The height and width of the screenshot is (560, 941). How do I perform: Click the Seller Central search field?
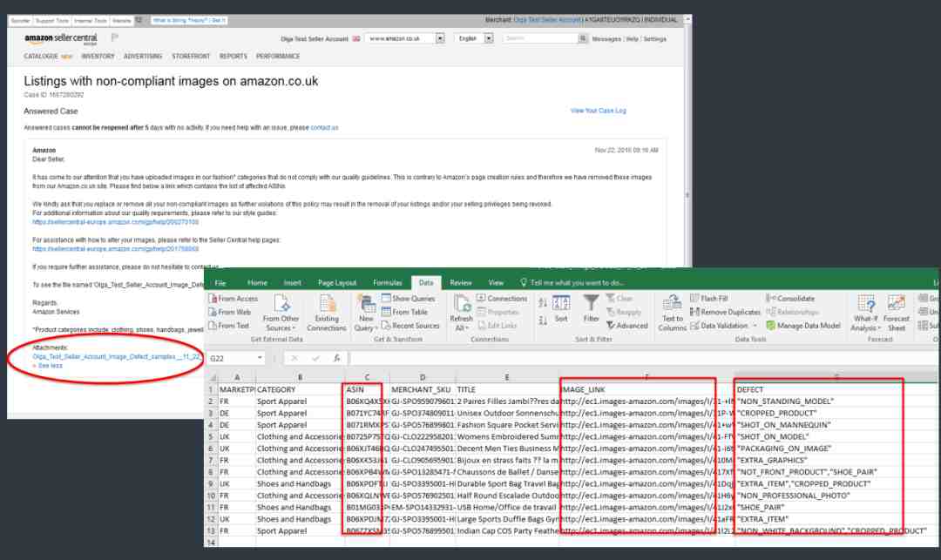click(x=540, y=38)
